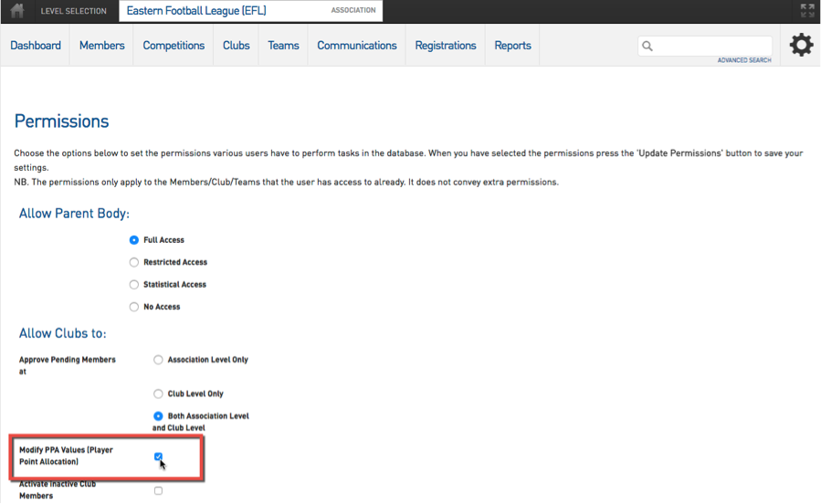Image resolution: width=821 pixels, height=504 pixels.
Task: Switch to Teams section
Action: 283,46
